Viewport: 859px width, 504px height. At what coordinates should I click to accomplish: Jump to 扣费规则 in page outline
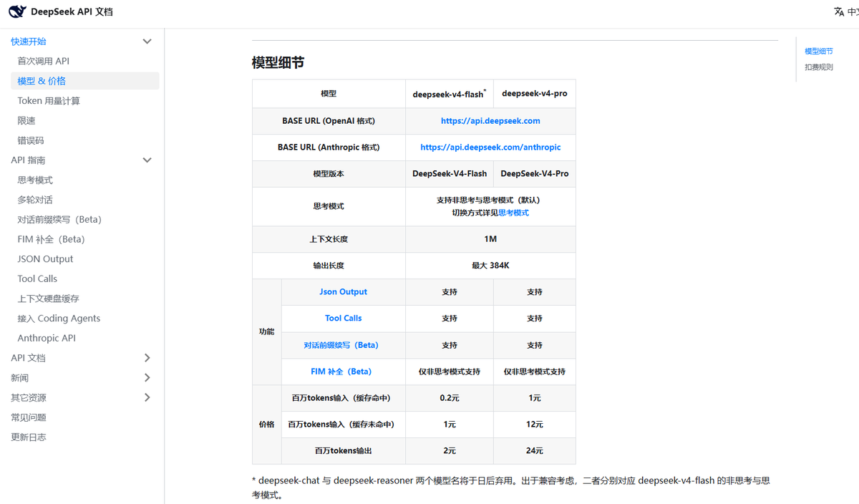point(819,67)
